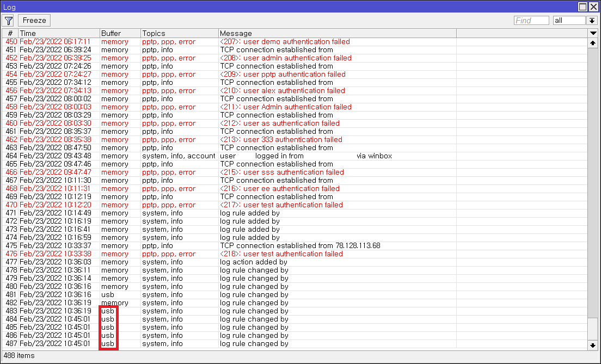Focus the Find search field
The height and width of the screenshot is (364, 601).
[531, 20]
